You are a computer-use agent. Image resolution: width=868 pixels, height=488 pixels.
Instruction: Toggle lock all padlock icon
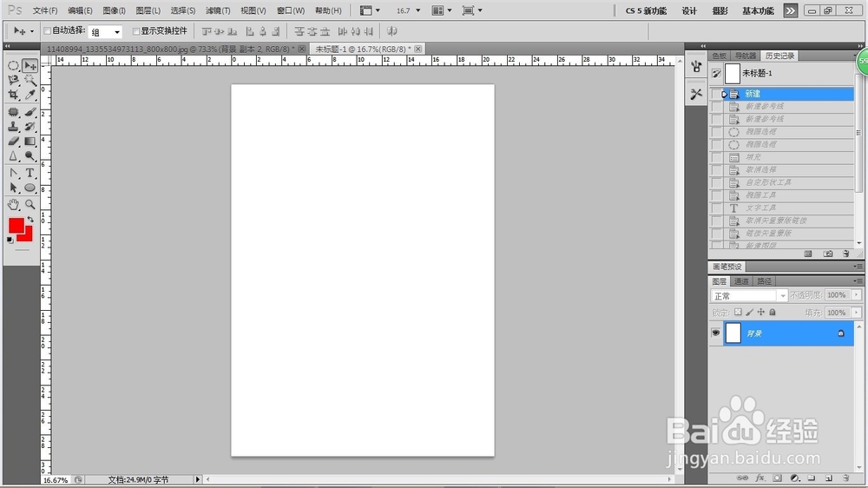[773, 313]
